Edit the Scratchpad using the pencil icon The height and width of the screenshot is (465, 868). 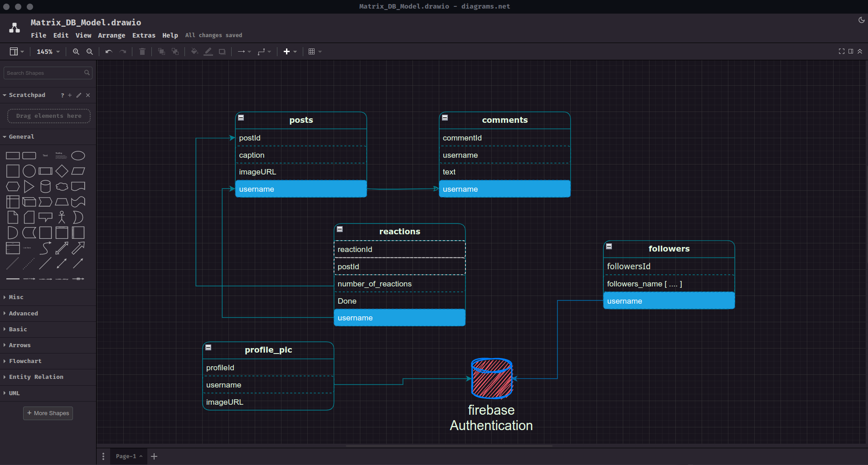(78, 95)
